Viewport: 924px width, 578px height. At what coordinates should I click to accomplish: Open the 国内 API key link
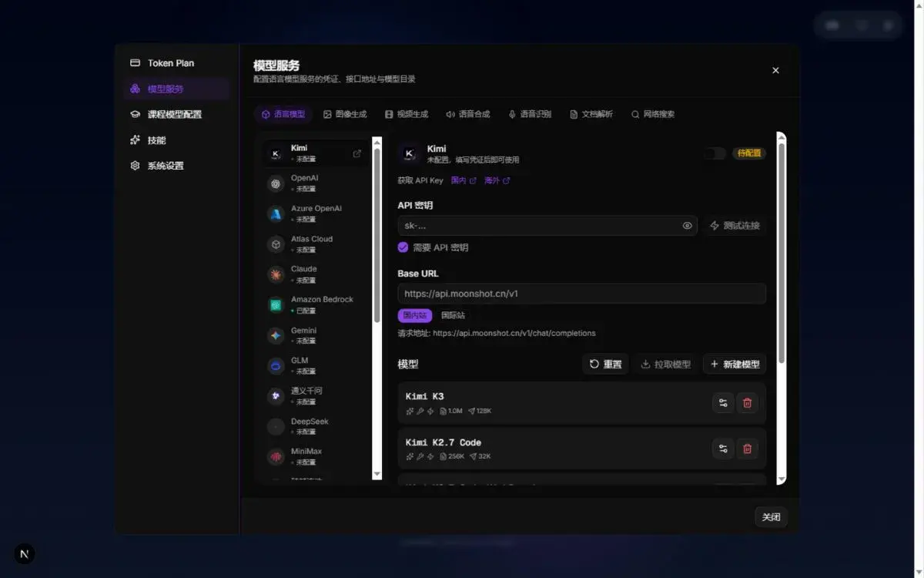[x=464, y=180]
